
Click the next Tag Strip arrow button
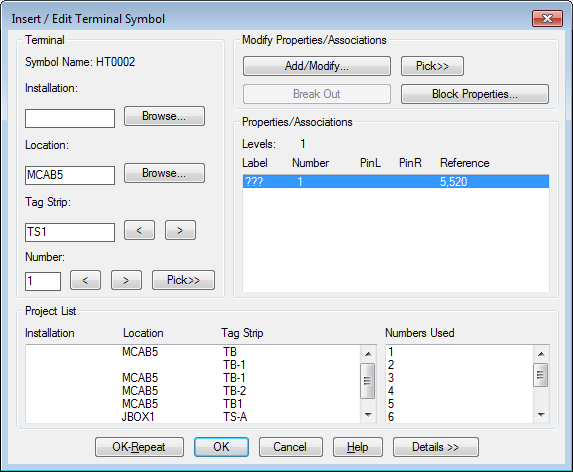[x=180, y=230]
